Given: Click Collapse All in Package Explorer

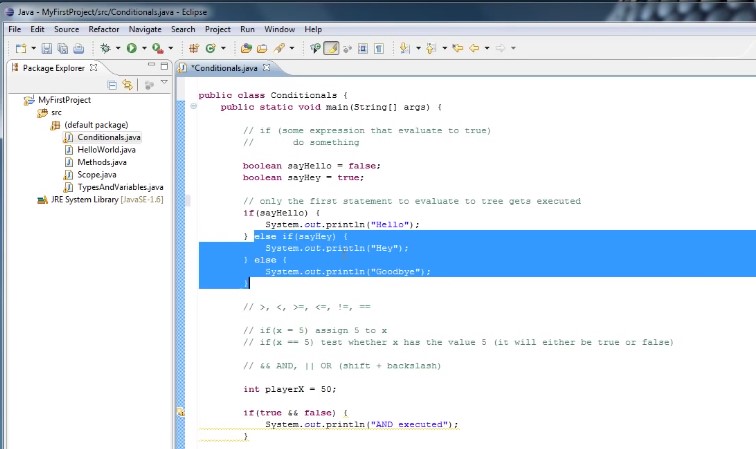Looking at the screenshot, I should [112, 85].
